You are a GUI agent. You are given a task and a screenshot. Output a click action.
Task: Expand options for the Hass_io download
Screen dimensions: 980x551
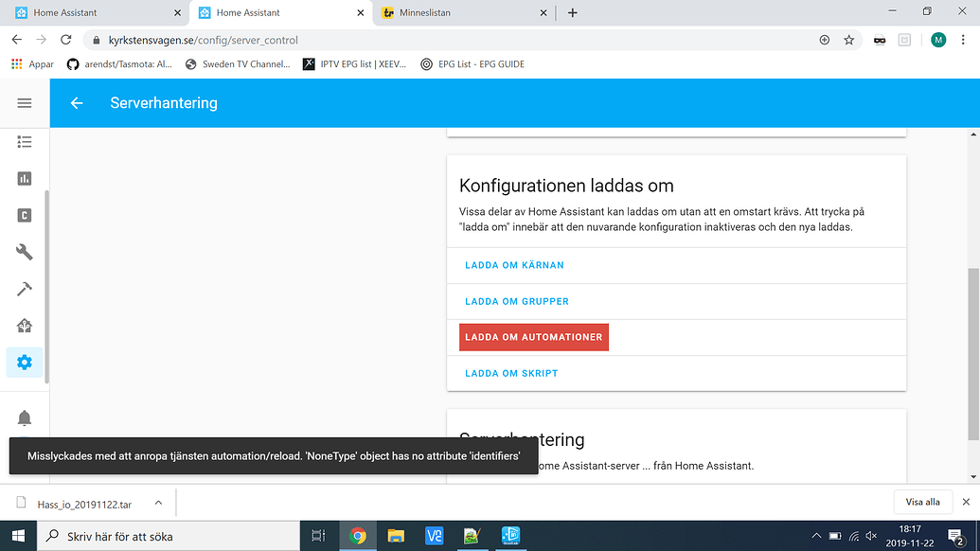click(158, 503)
